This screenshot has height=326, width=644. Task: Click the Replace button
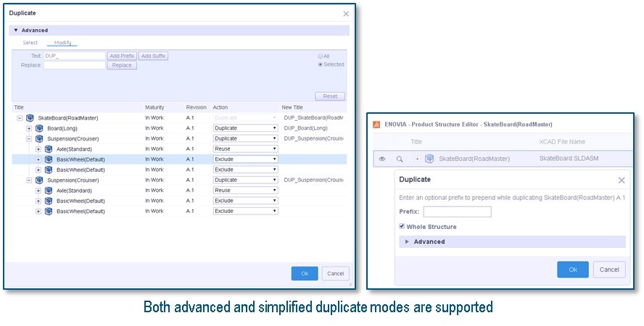point(122,65)
